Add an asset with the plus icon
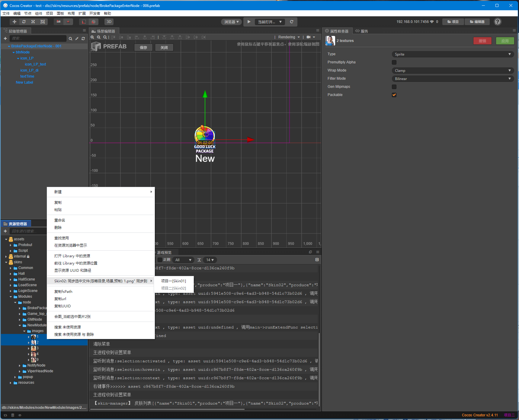 click(5, 231)
